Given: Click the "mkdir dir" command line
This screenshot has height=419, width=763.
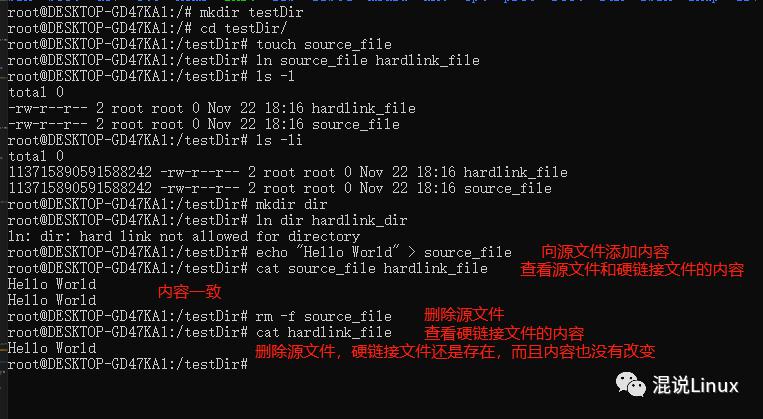Looking at the screenshot, I should tap(167, 204).
